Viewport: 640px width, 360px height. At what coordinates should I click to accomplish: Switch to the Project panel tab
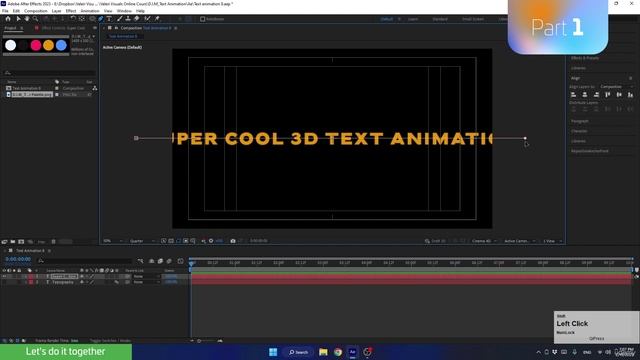(x=11, y=28)
